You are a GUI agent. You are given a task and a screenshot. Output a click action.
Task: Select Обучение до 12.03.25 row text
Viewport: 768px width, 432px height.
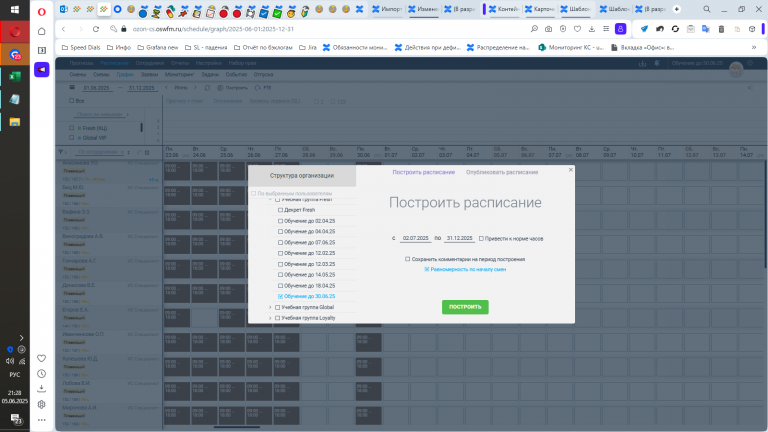click(310, 264)
